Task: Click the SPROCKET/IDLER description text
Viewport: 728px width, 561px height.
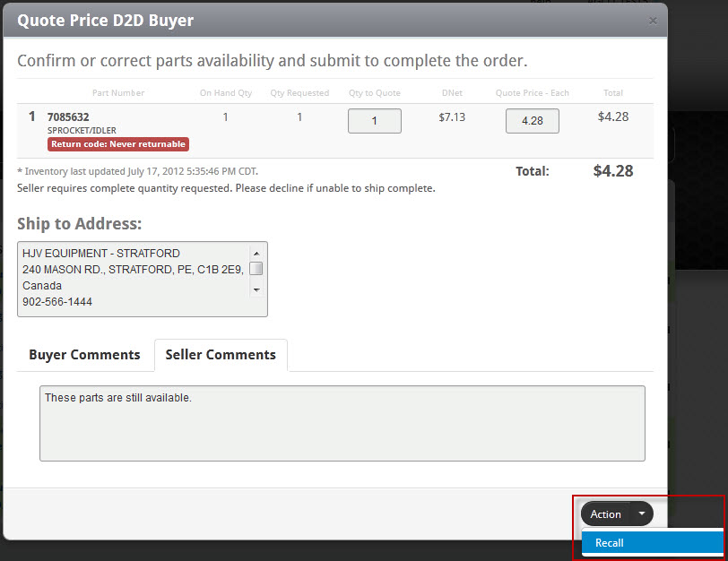Action: (82, 130)
